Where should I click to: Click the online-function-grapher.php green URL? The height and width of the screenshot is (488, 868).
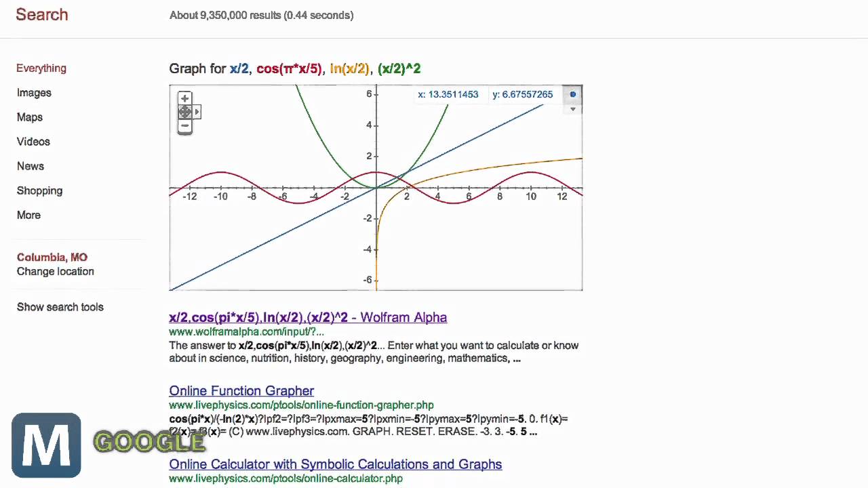[x=301, y=405]
